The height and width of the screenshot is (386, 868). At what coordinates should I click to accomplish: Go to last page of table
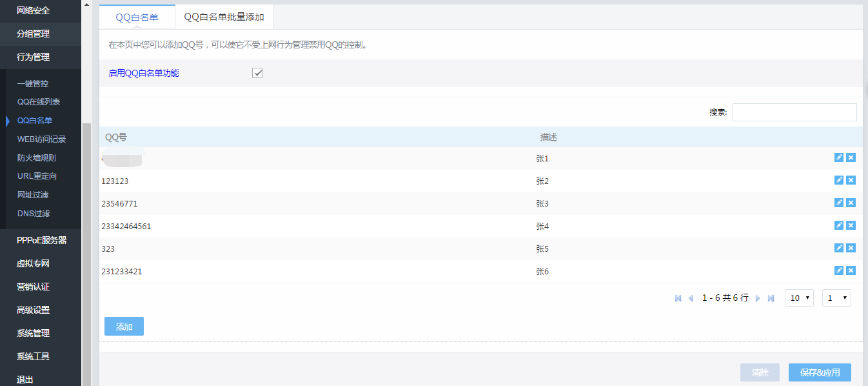tap(771, 298)
